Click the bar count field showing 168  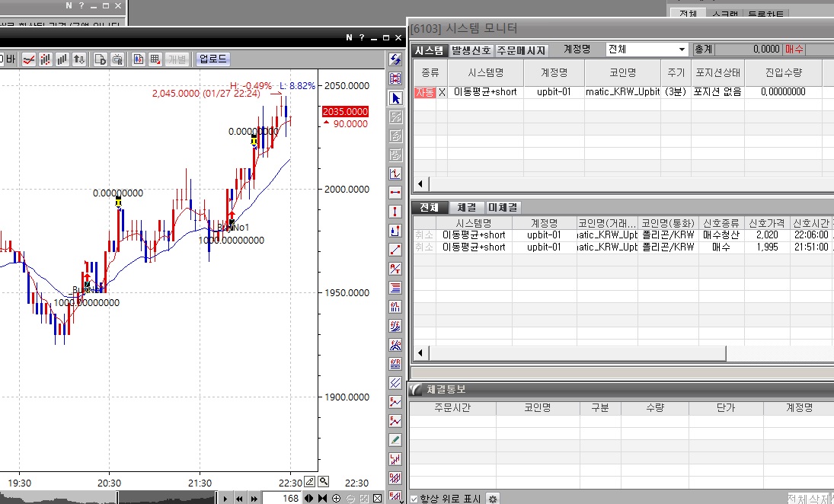pyautogui.click(x=282, y=499)
